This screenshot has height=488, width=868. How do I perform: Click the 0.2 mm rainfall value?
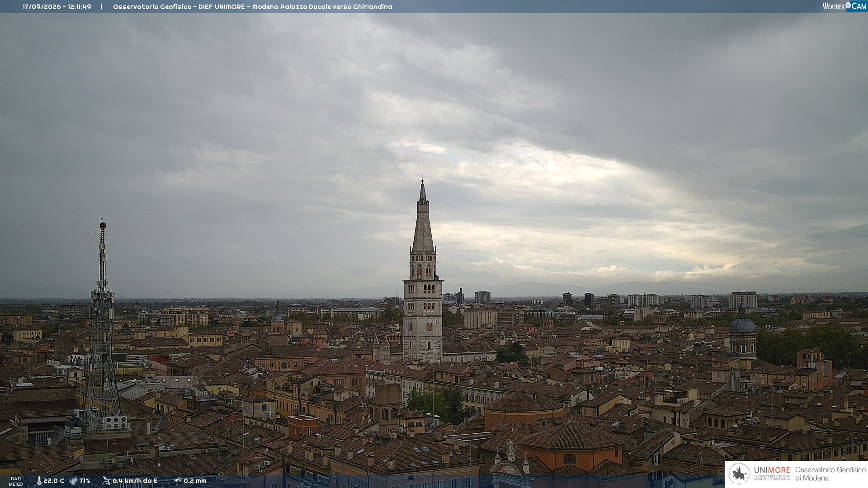tap(195, 481)
